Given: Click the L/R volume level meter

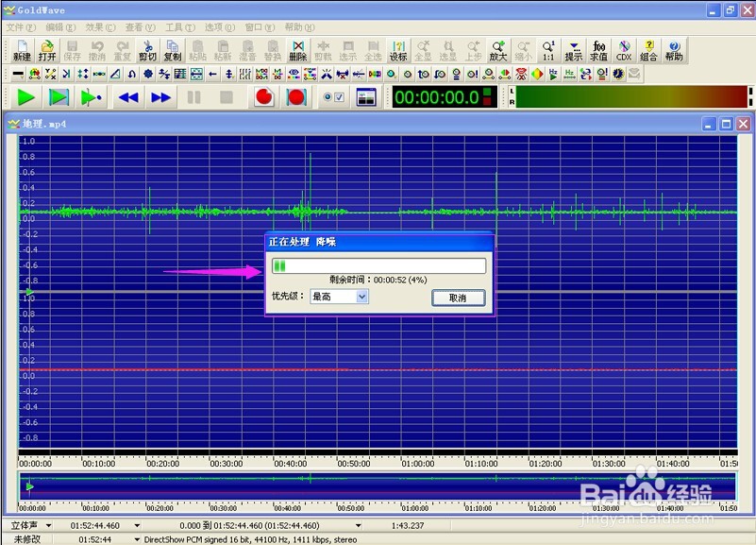Looking at the screenshot, I should pyautogui.click(x=630, y=97).
